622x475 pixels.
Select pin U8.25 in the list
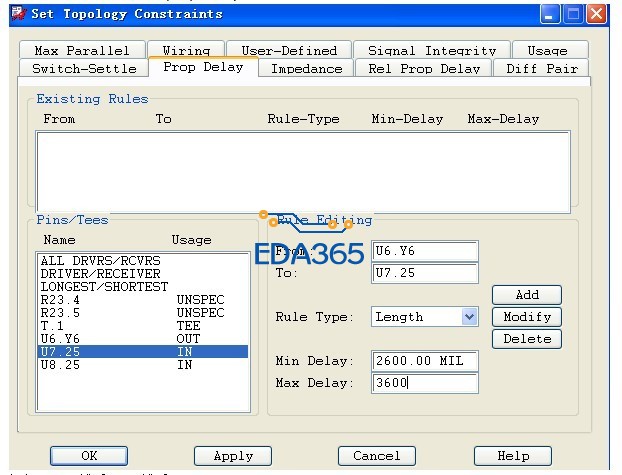[x=143, y=365]
